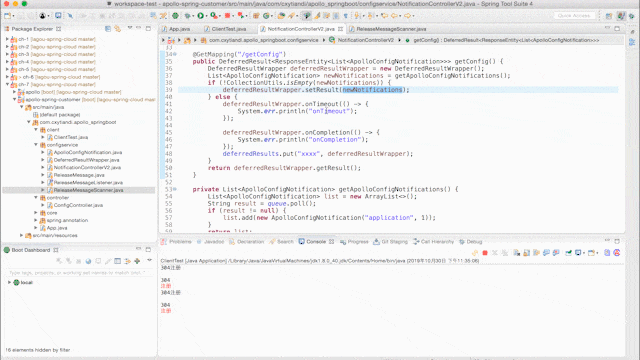Open the Open Perspective icon near Quick Access
The width and height of the screenshot is (640, 360).
point(609,16)
